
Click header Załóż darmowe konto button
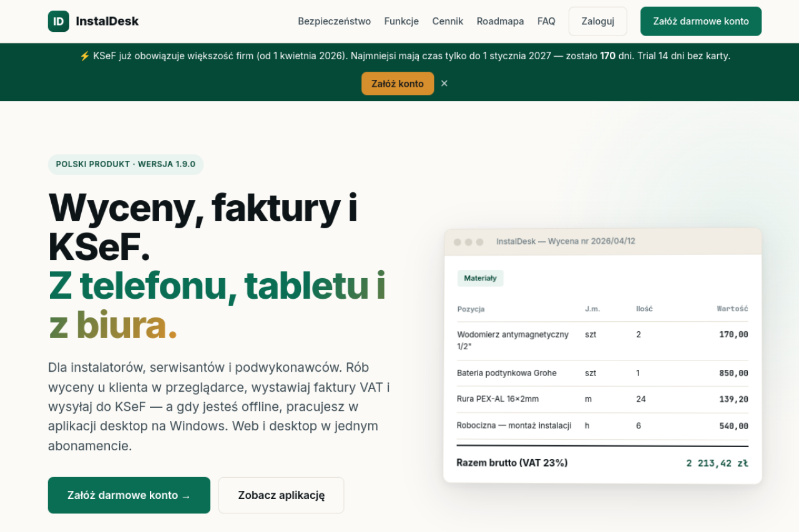[701, 21]
